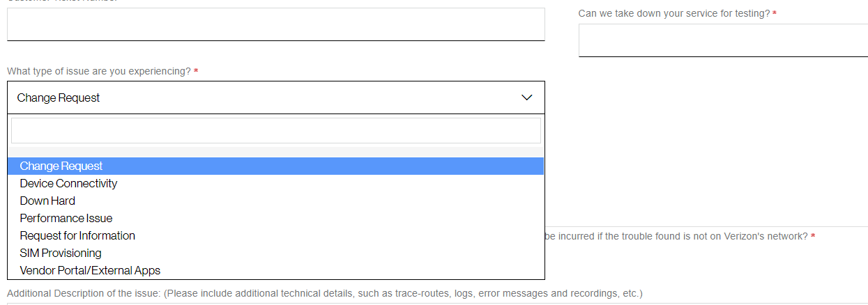
Task: Click 'Can we take down your service' label
Action: coord(673,13)
